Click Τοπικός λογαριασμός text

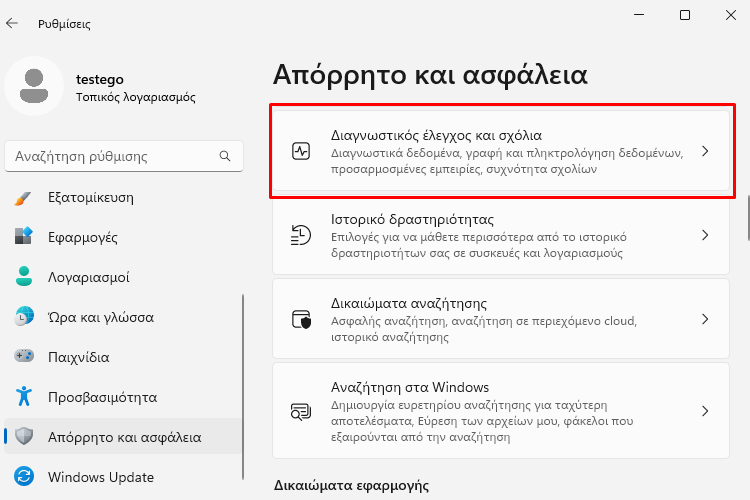136,97
